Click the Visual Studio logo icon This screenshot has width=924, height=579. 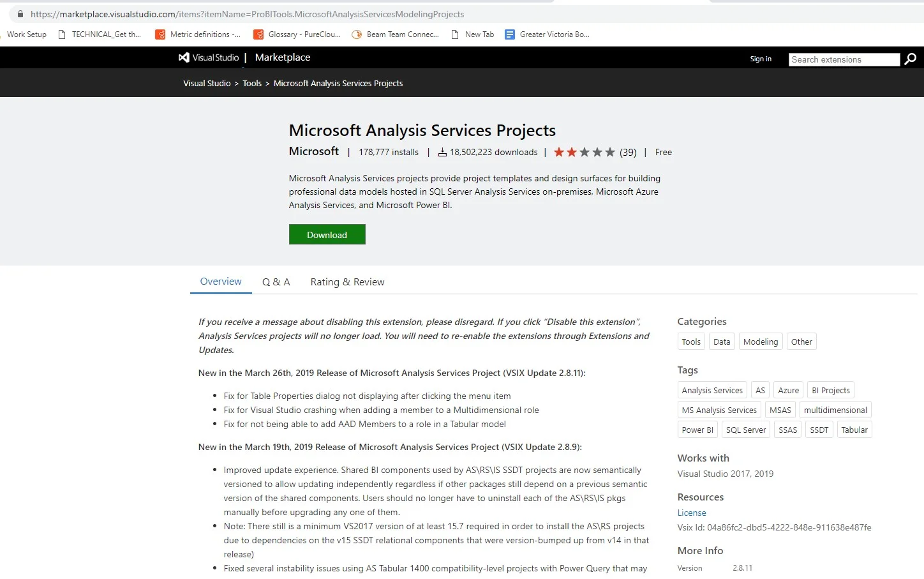pos(184,57)
